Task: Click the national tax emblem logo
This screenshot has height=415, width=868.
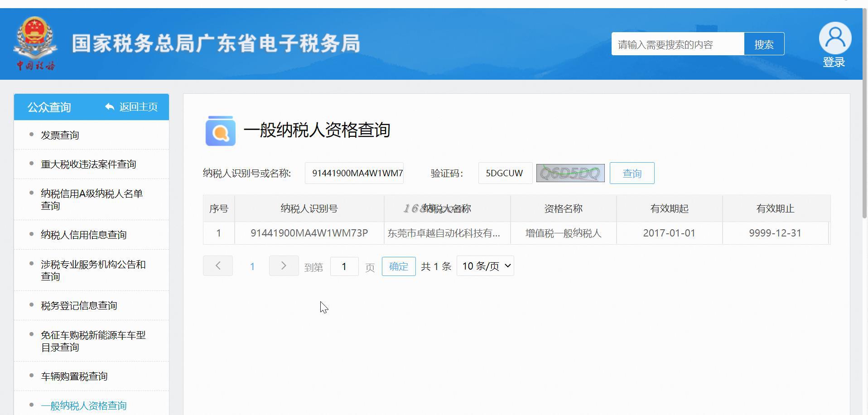Action: click(35, 43)
